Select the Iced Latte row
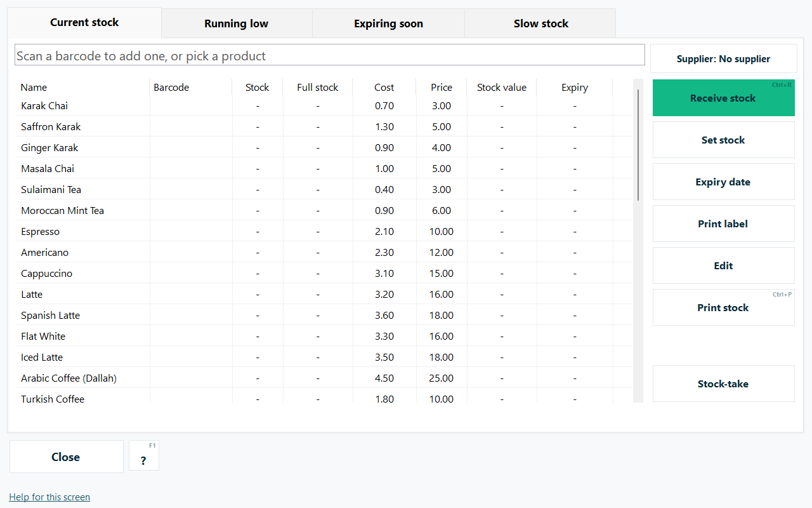Viewport: 812px width, 508px height. [x=324, y=357]
